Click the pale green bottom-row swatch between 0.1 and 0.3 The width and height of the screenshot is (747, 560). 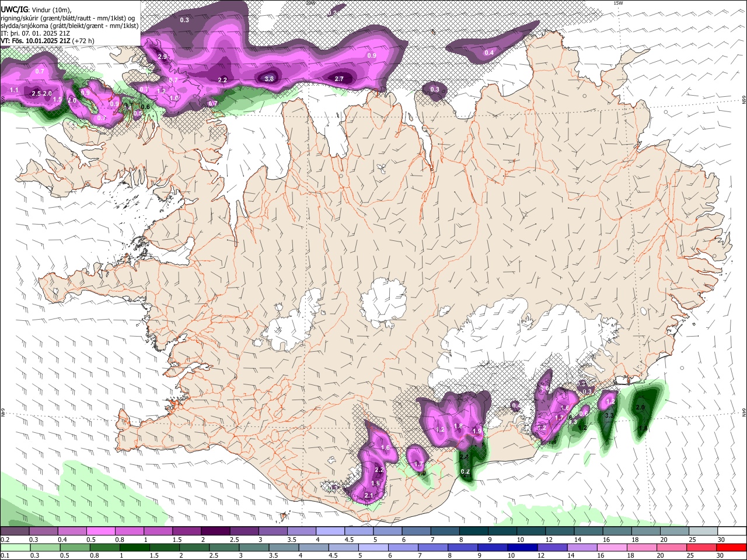[x=15, y=548]
